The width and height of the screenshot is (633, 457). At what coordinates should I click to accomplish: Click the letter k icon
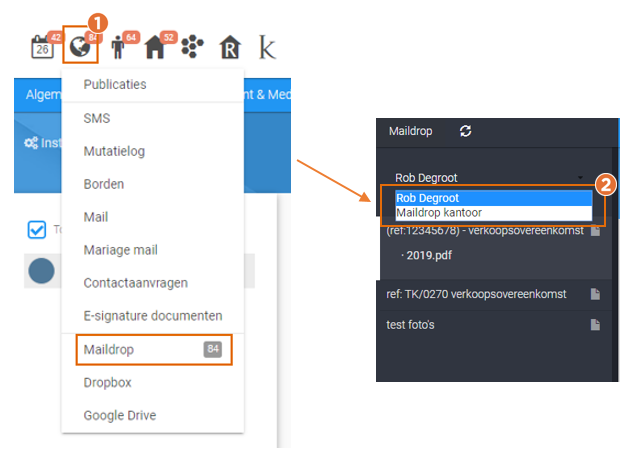coord(267,47)
